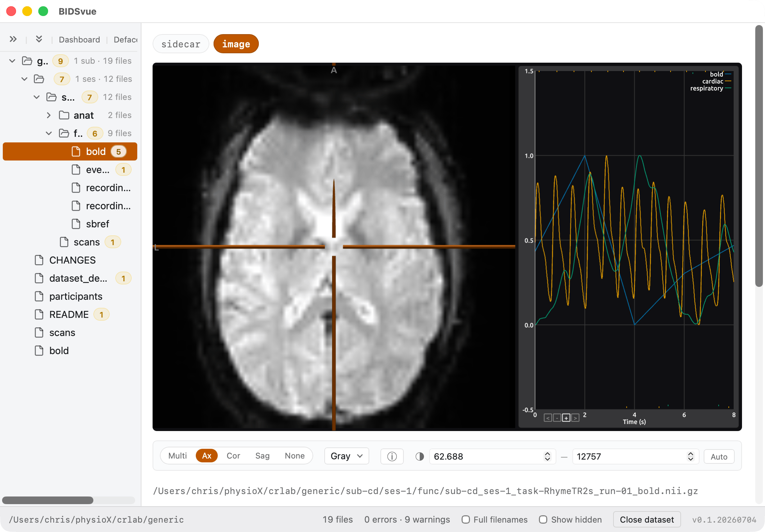The image size is (765, 532).
Task: Click the 0 errors · 9 warnings status
Action: tap(407, 519)
